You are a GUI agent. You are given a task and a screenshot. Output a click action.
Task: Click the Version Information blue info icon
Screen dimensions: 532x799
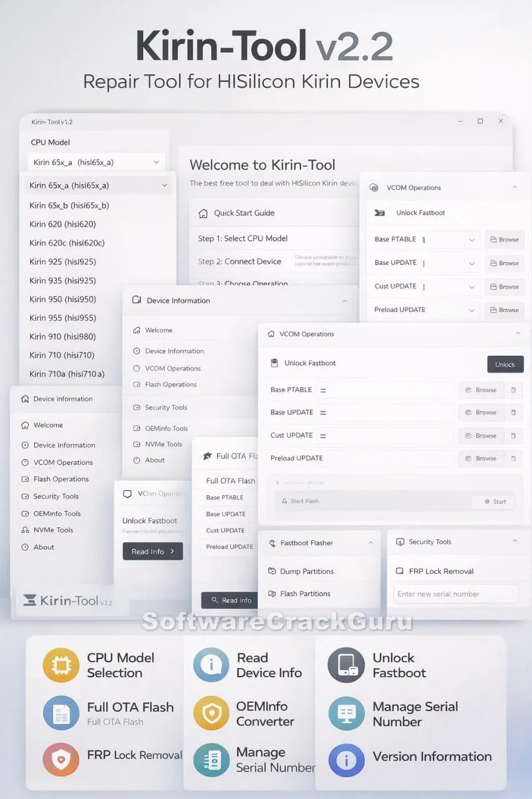point(346,759)
